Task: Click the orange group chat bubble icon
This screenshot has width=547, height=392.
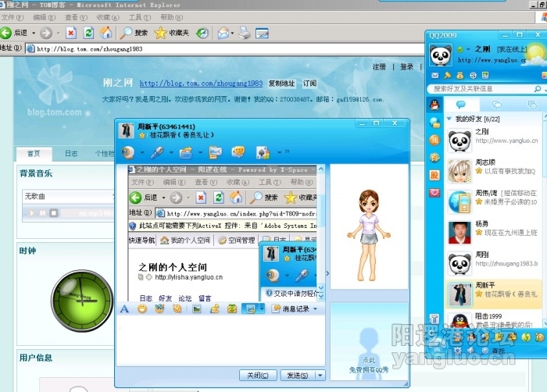Action: click(x=238, y=152)
